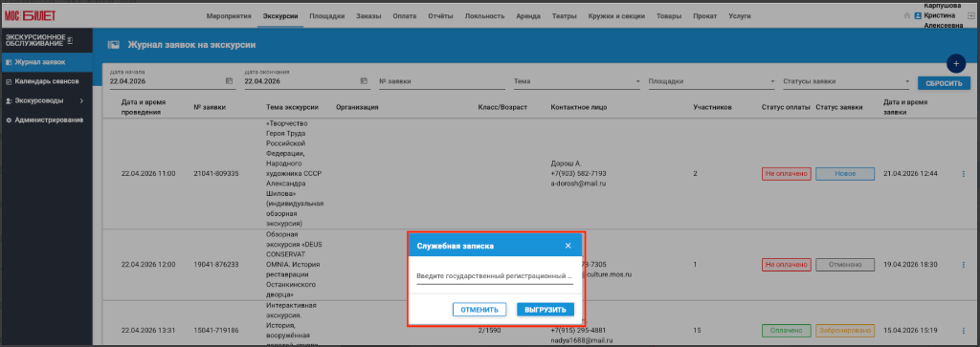Screen dimensions: 980x347
Task: Click the ВЫГРУЗИТЬ button
Action: tap(545, 310)
